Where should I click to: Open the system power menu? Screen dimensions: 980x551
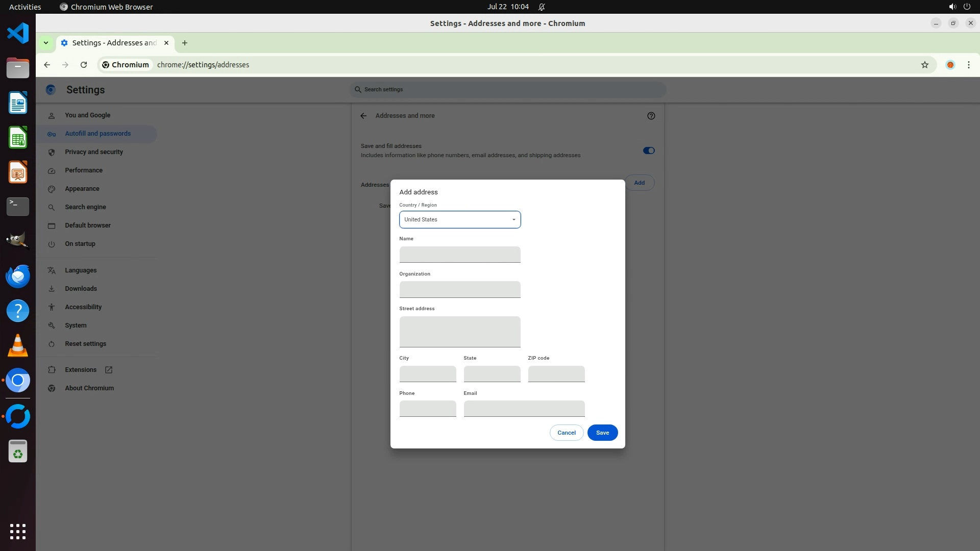[966, 7]
